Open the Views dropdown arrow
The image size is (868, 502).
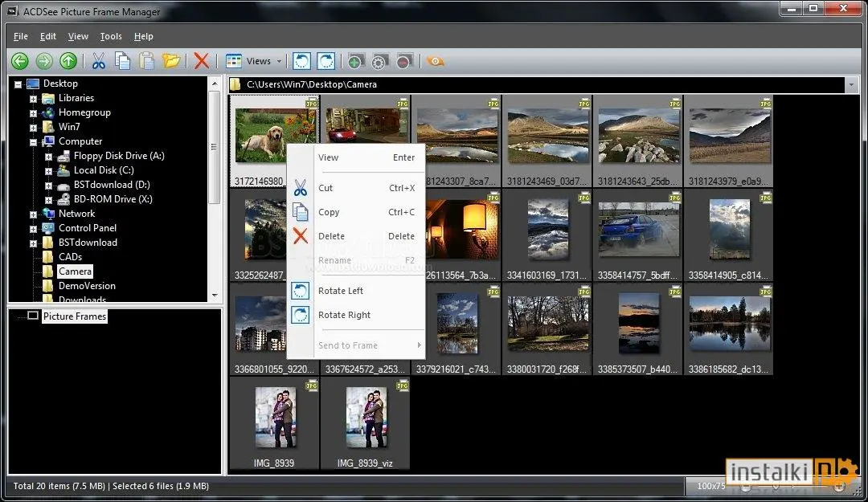tap(279, 61)
